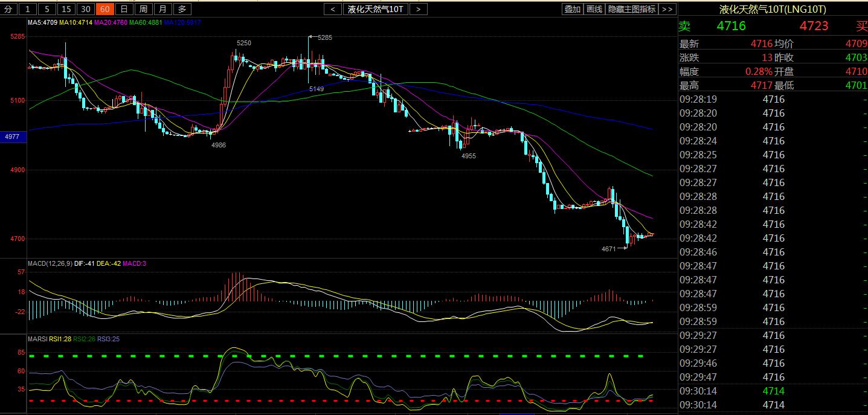Go to previous instrument with < arrow

click(332, 8)
